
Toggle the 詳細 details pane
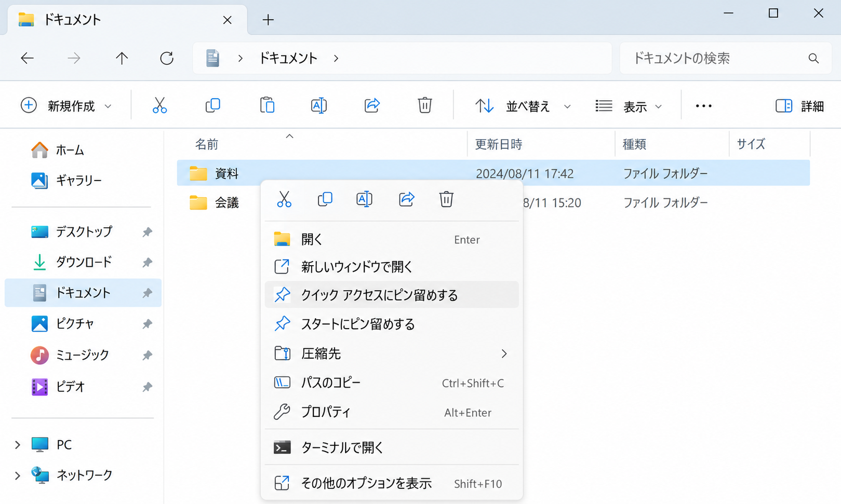(799, 106)
